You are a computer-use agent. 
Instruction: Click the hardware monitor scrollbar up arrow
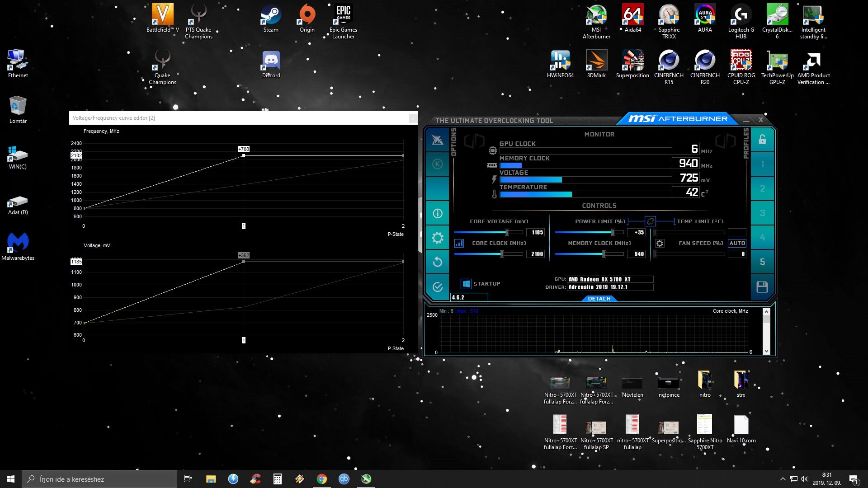point(766,311)
